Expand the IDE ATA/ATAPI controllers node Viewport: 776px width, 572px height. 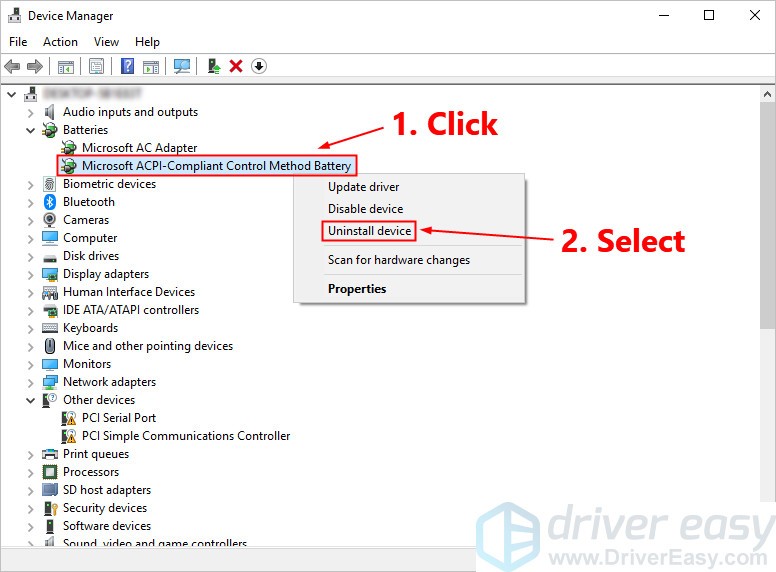[x=31, y=311]
